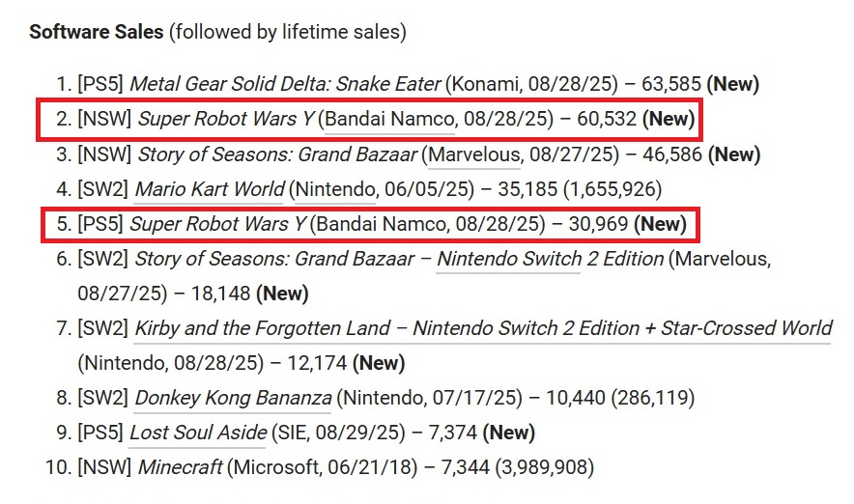Open the Lost Soul Aside link
This screenshot has height=504, width=854.
tap(197, 433)
